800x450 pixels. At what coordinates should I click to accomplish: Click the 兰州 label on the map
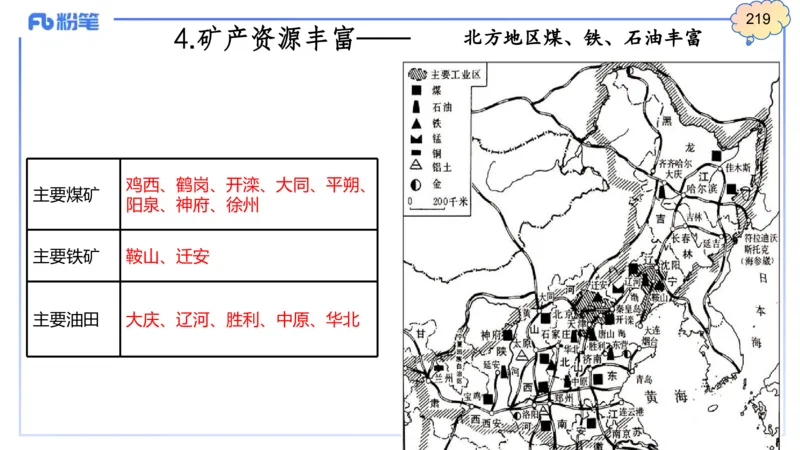click(443, 378)
